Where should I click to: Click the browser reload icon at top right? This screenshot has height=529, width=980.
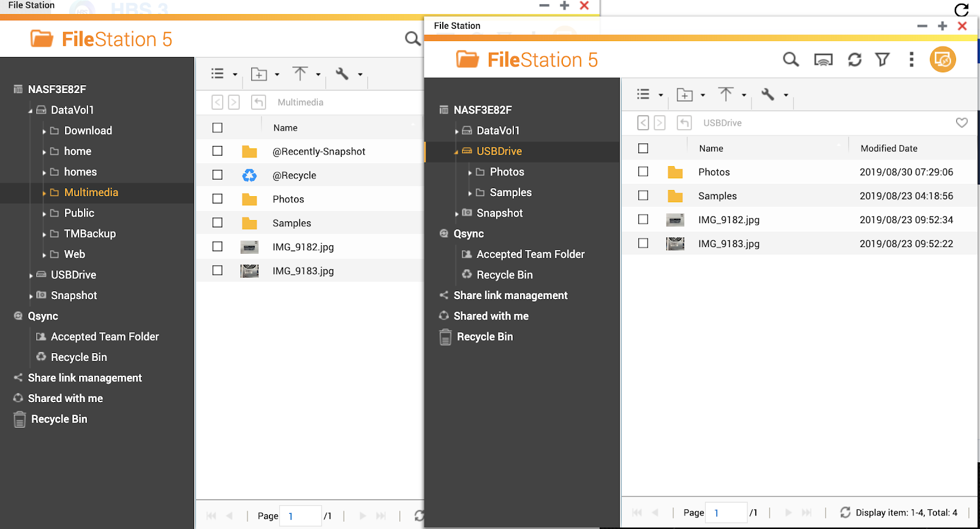click(x=962, y=10)
